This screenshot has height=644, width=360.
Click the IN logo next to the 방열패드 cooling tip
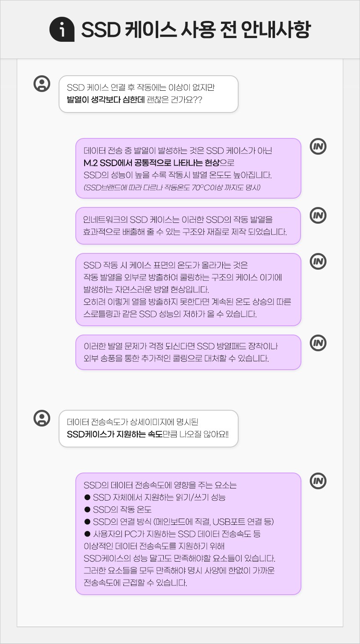pos(318,343)
